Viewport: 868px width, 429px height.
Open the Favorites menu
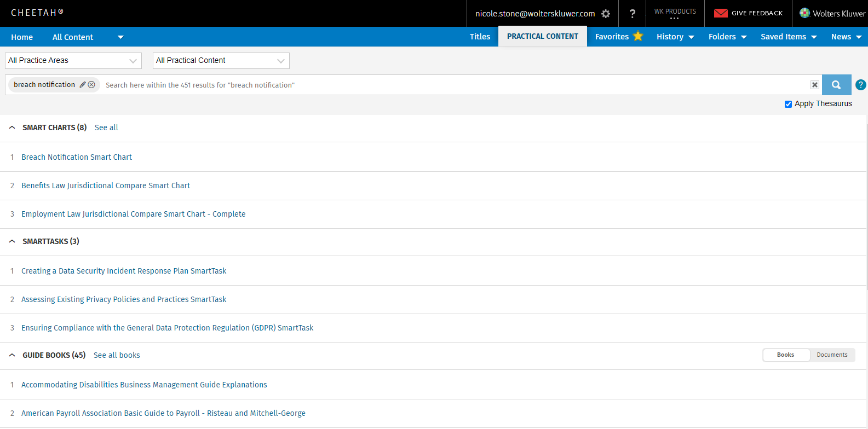(x=612, y=37)
